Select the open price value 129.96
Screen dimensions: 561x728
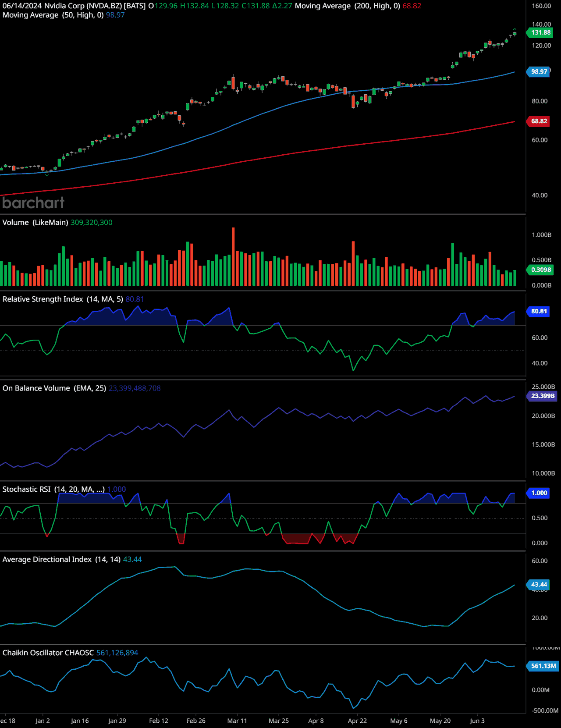click(166, 6)
